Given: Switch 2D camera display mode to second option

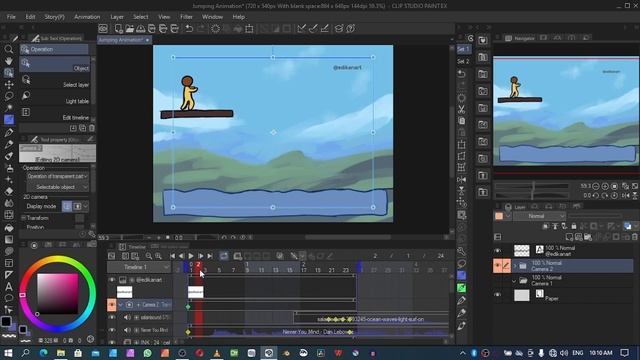Looking at the screenshot, I should pos(77,206).
